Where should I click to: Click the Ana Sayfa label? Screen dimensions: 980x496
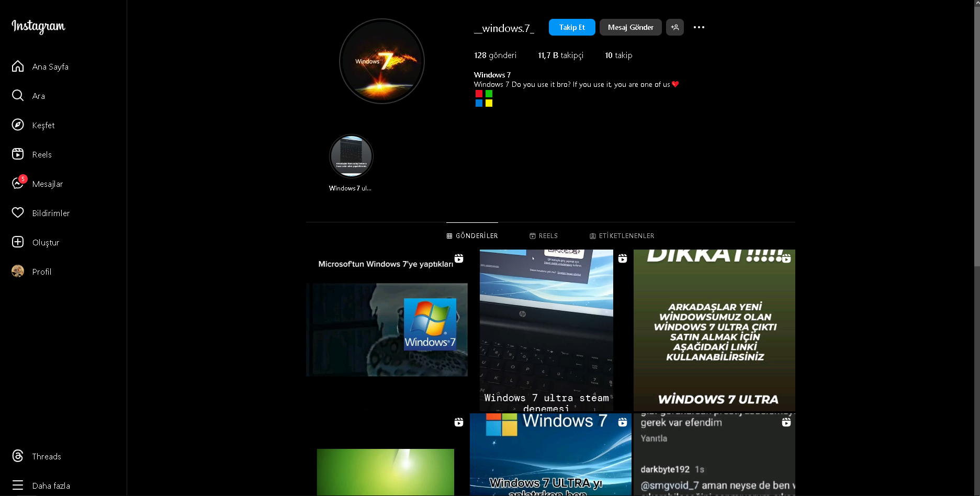50,67
